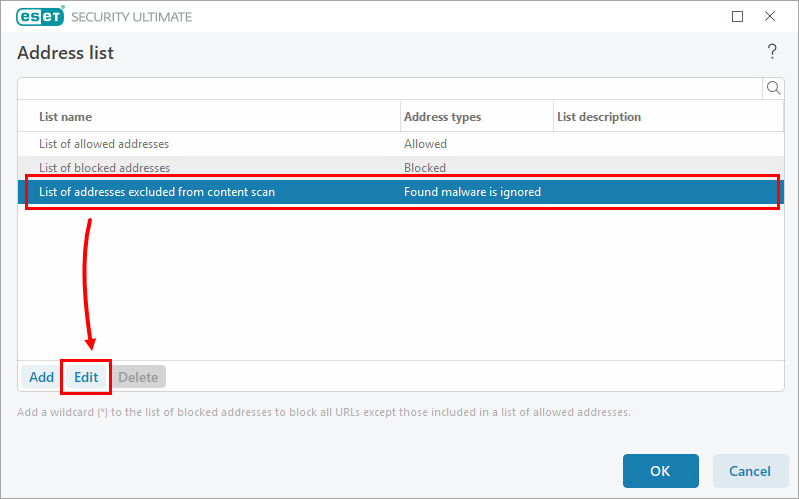Click the Blocked address type cell
This screenshot has width=799, height=499.
coord(425,168)
